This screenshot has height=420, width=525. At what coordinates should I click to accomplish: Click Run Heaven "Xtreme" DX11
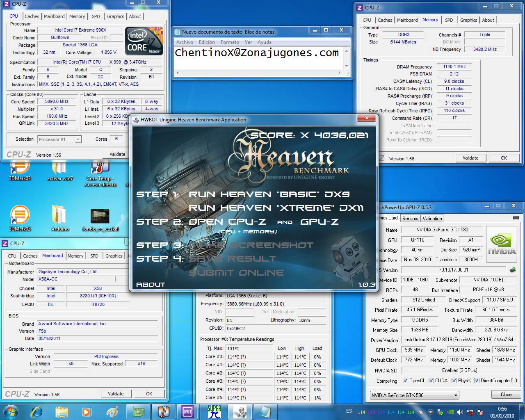point(276,208)
